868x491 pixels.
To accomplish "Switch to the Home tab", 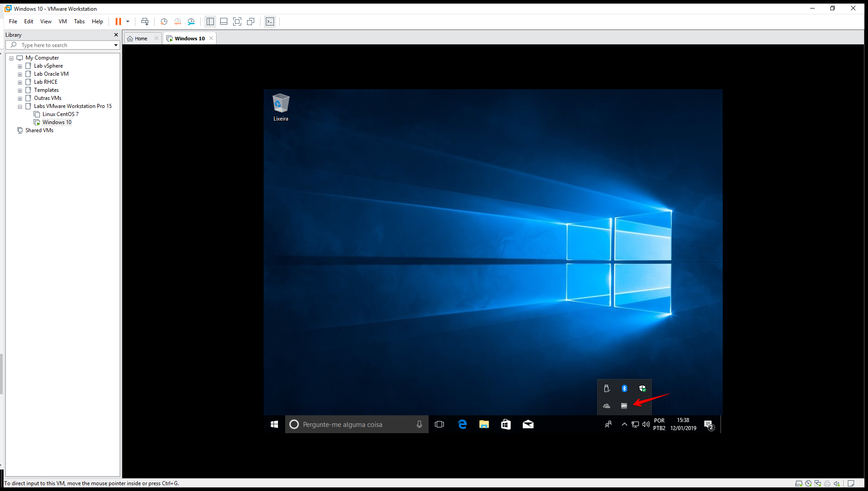I will click(x=141, y=39).
